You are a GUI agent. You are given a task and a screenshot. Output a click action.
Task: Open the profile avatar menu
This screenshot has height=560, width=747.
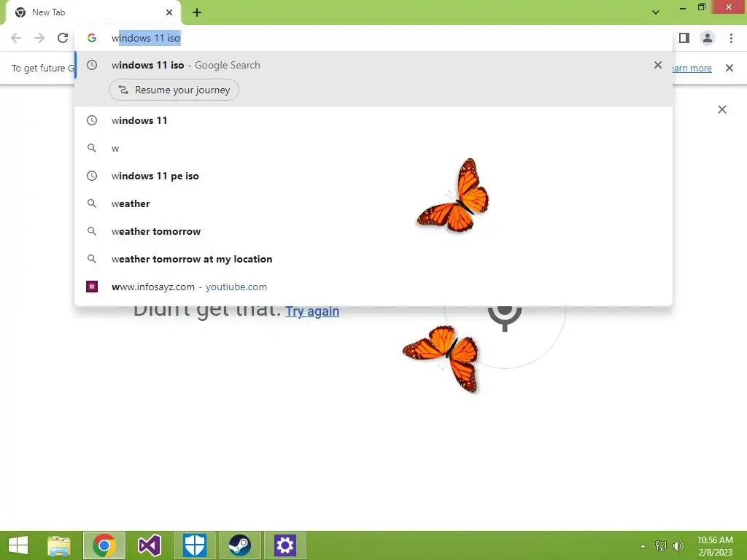708,38
